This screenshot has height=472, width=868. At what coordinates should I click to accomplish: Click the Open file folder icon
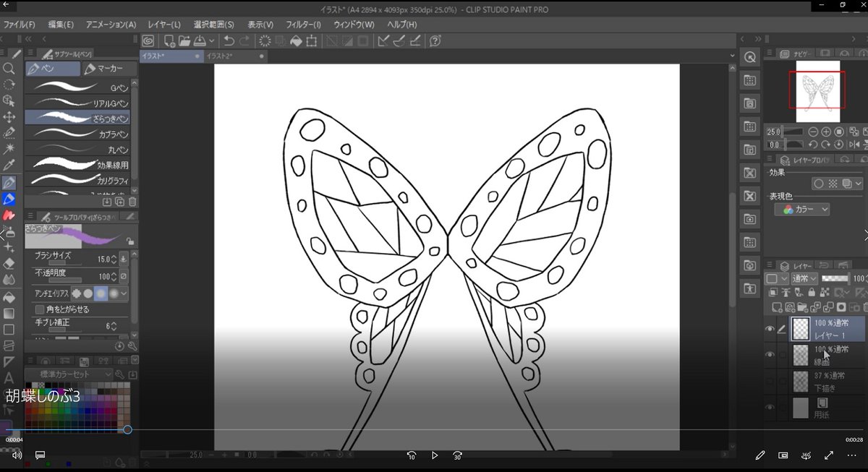coord(184,40)
